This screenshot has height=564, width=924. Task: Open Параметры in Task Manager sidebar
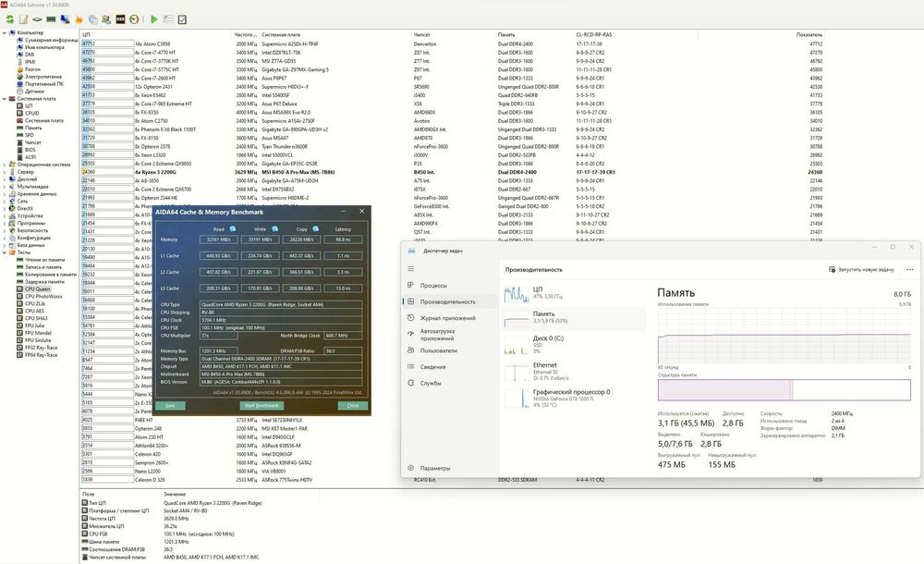(x=435, y=469)
